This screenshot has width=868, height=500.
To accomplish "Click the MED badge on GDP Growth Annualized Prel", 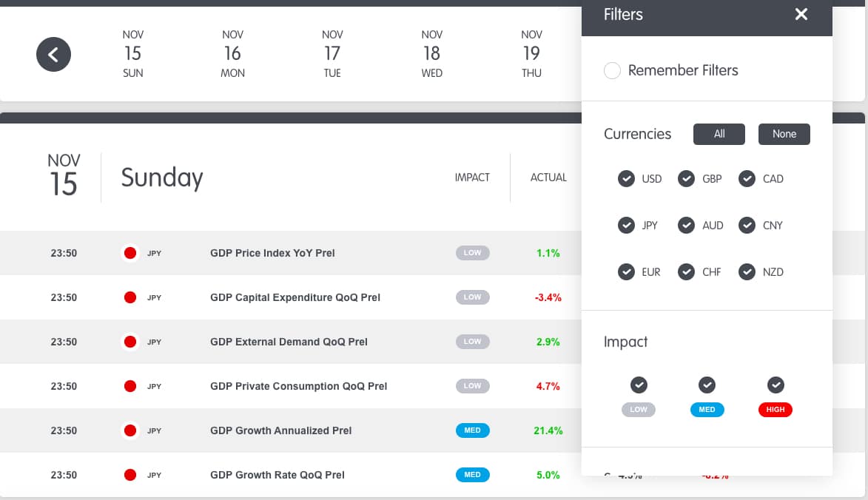I will coord(473,430).
